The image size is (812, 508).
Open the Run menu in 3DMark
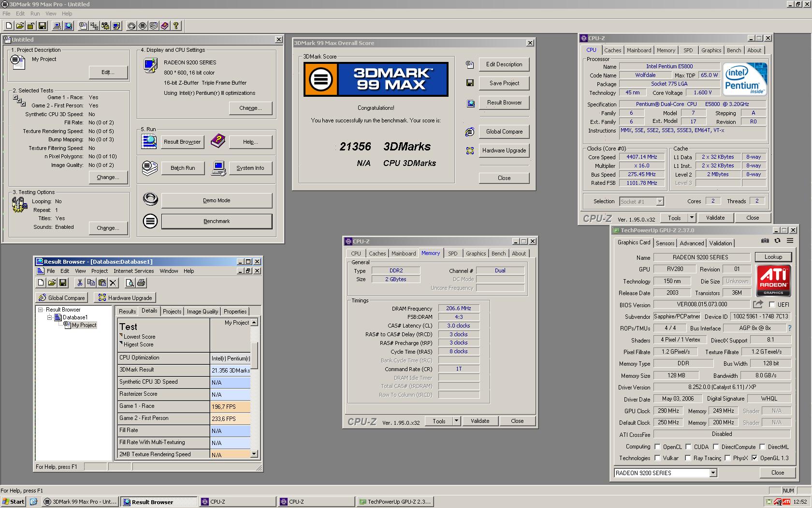click(x=35, y=14)
